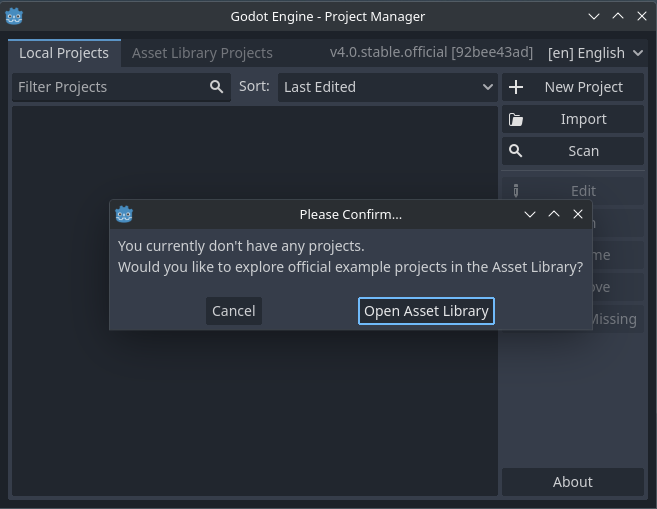Click the Godot logo in main title bar
657x509 pixels.
pyautogui.click(x=14, y=16)
